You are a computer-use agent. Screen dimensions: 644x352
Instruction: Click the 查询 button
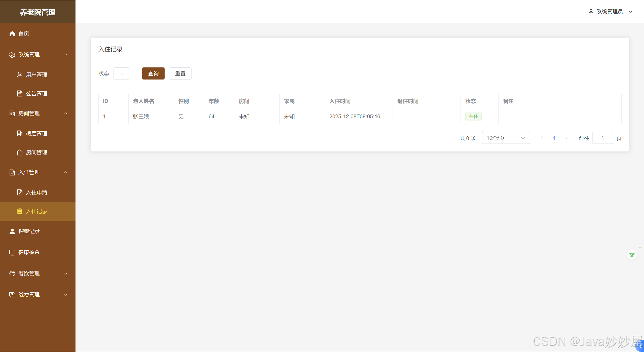153,73
